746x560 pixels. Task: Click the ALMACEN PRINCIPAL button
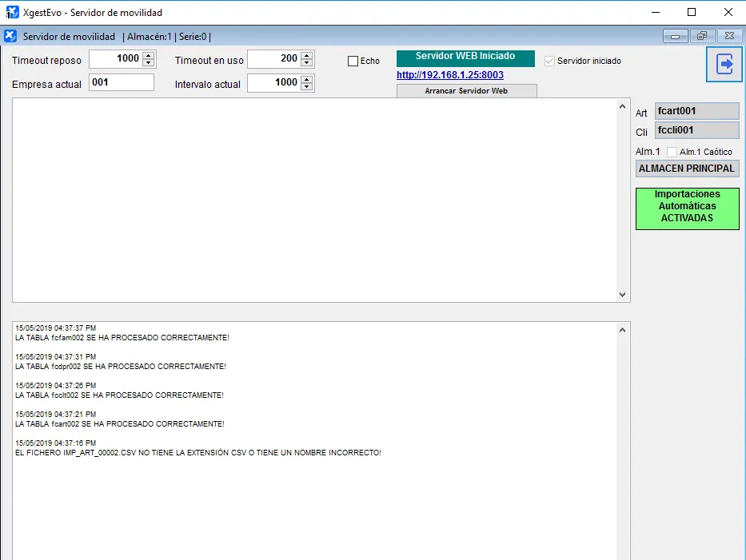(x=687, y=169)
